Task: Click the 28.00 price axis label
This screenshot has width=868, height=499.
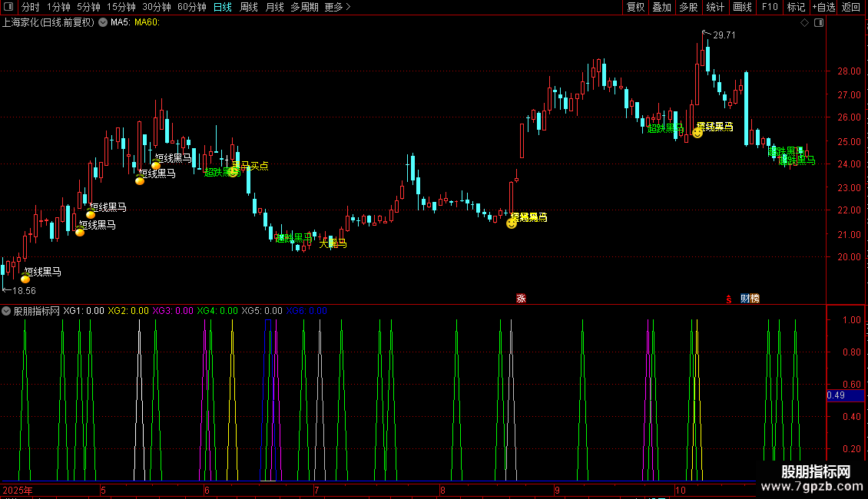Action: [x=849, y=71]
